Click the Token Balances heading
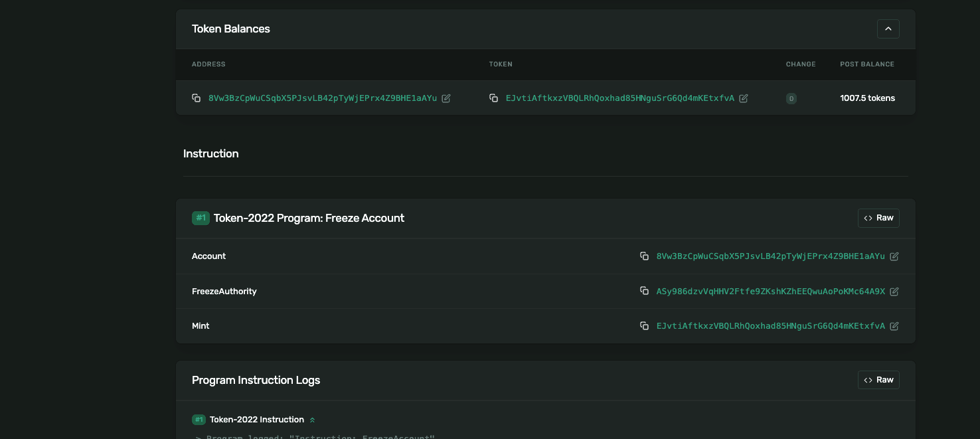Viewport: 980px width, 439px height. (231, 29)
